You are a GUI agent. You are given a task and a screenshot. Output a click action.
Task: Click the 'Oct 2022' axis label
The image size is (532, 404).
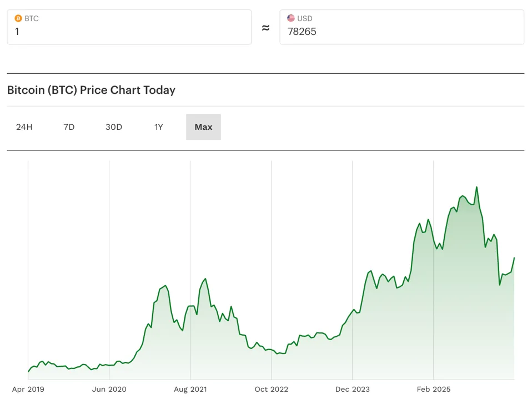coord(272,390)
